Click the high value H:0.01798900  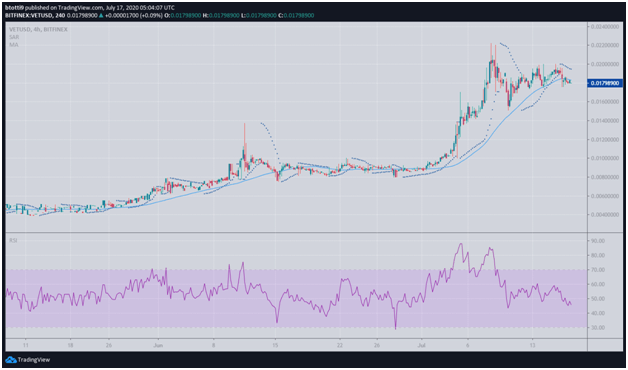221,15
